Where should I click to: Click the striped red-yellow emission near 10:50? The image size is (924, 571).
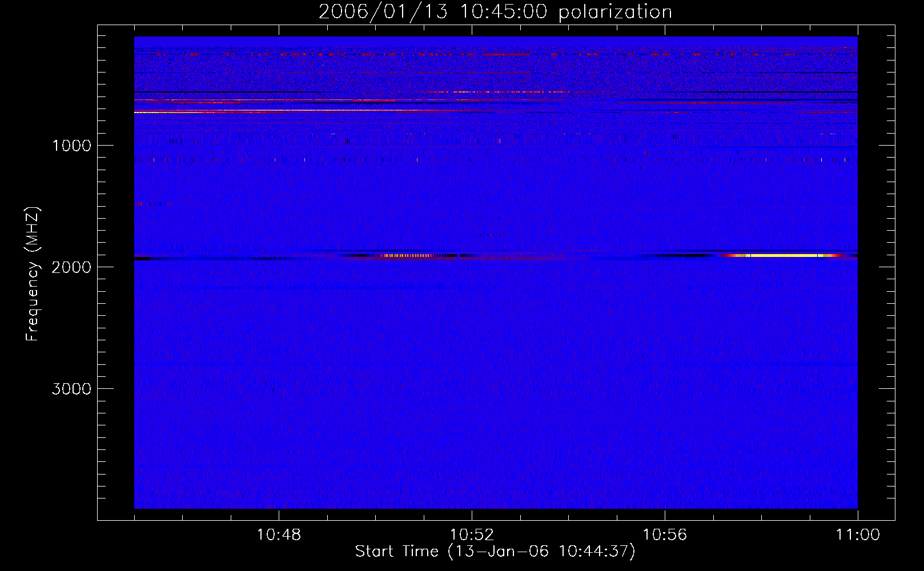coord(408,256)
